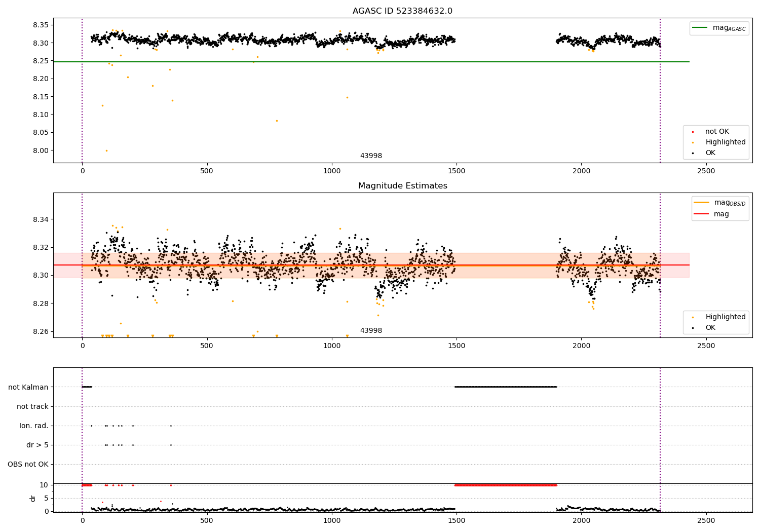
Task: Click 'OK' legend label in Magnitude Estimates plot
Action: [710, 328]
